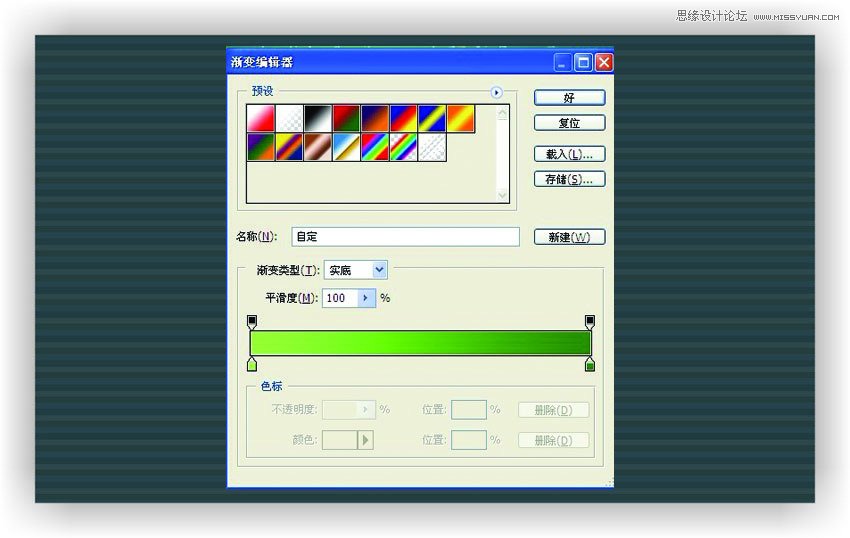Select the blue-yellow-blue gradient preset
The width and height of the screenshot is (850, 538).
[x=433, y=118]
